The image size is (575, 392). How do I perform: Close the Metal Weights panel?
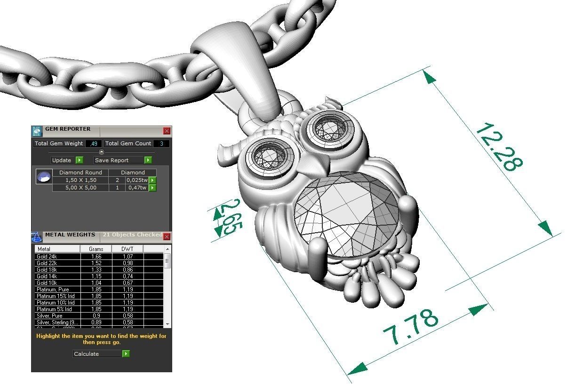tap(167, 237)
